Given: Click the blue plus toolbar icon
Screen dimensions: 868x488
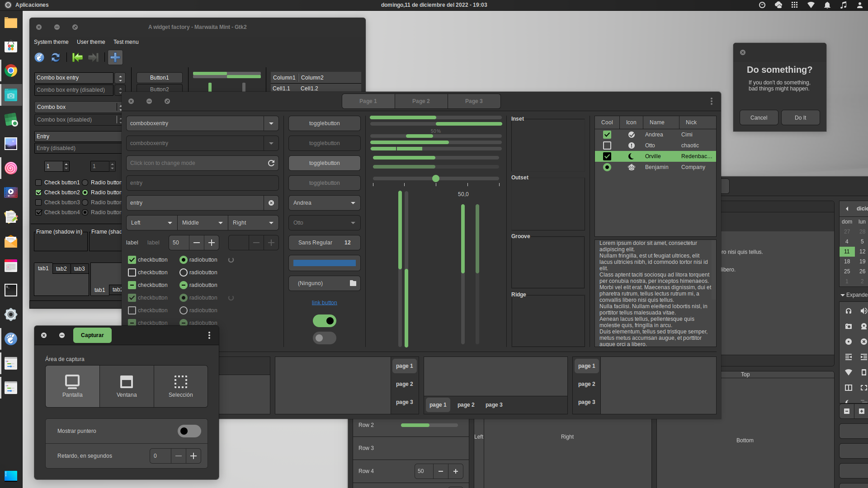Looking at the screenshot, I should pos(115,57).
